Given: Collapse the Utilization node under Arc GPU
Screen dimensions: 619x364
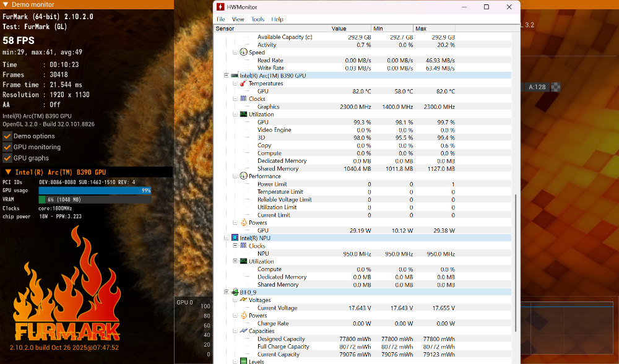Looking at the screenshot, I should [x=235, y=114].
